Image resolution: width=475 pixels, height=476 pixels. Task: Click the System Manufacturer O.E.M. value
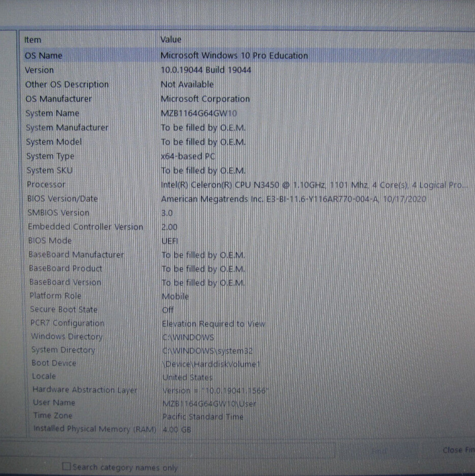tap(203, 128)
